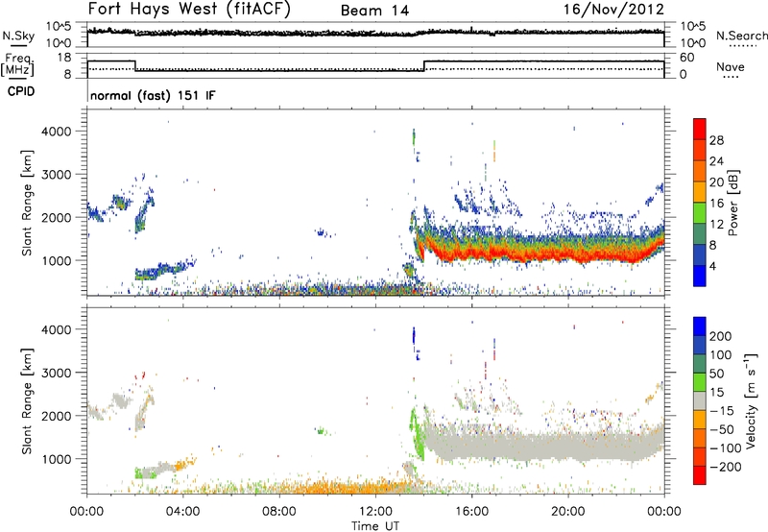Pick the red top segment of Power colorbar

tap(700, 129)
